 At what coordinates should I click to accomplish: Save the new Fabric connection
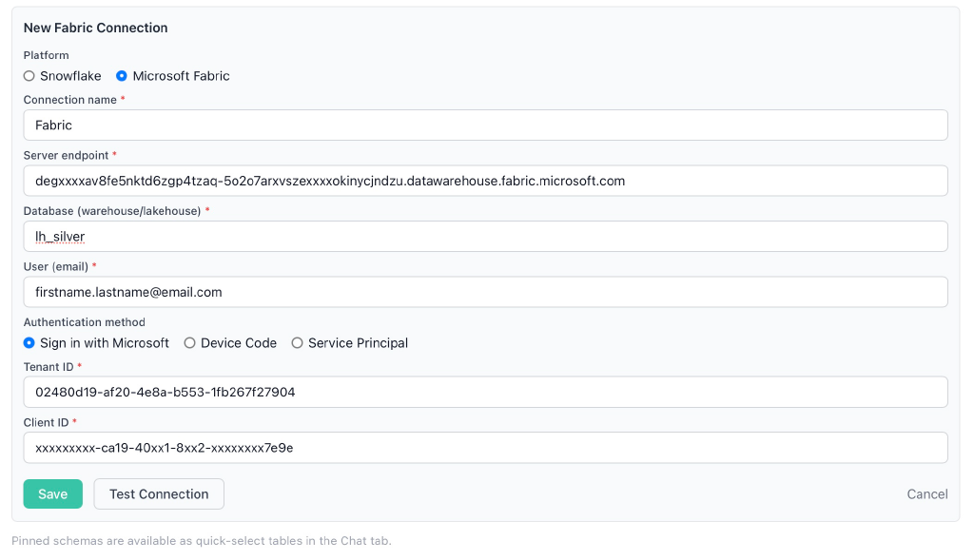(x=53, y=494)
